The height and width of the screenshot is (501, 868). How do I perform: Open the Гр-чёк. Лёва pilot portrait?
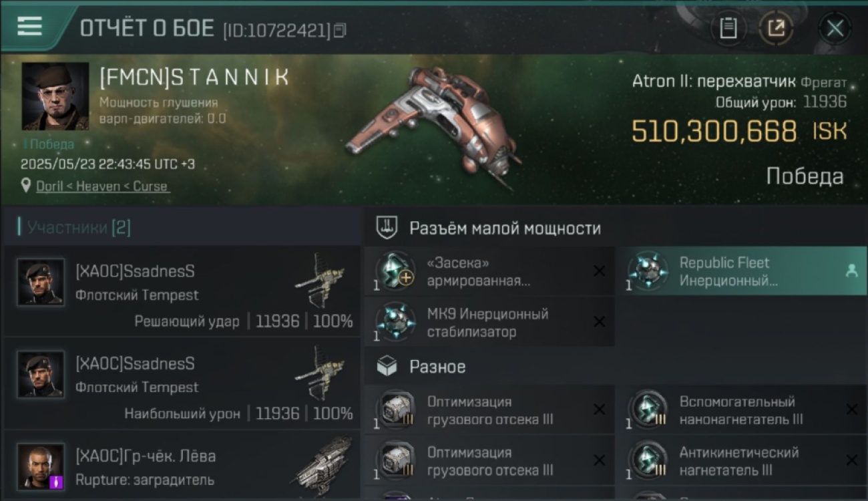click(41, 466)
